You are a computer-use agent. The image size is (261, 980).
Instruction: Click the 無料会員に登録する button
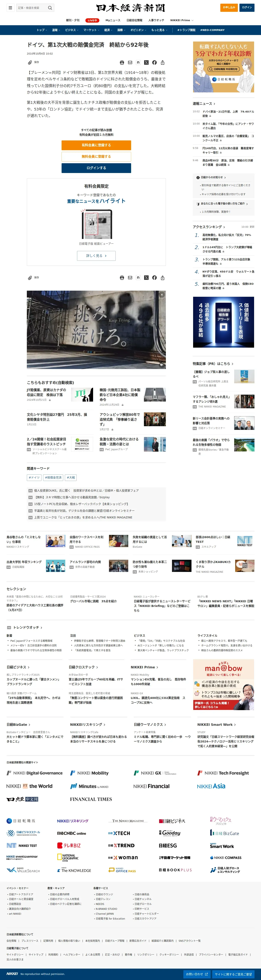(x=96, y=157)
